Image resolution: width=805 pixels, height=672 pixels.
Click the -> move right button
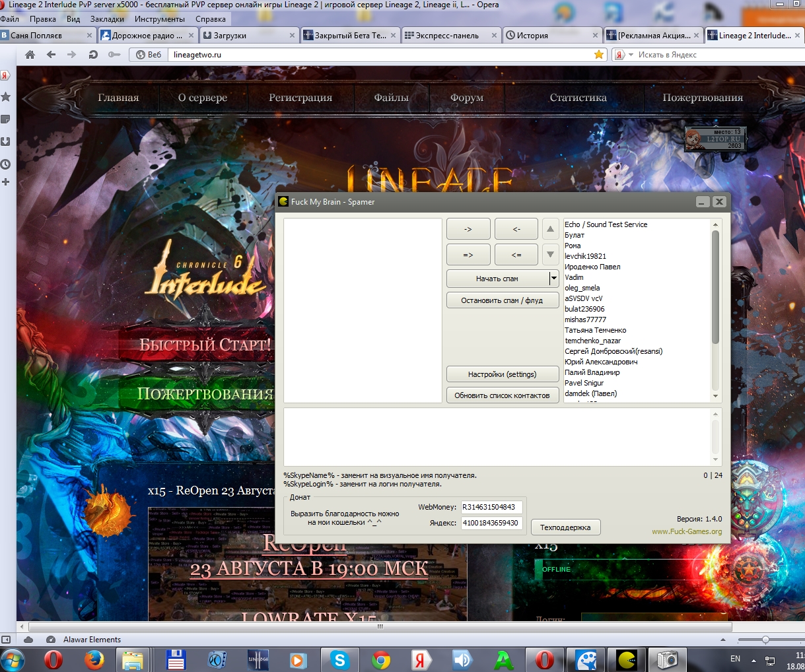pyautogui.click(x=468, y=229)
